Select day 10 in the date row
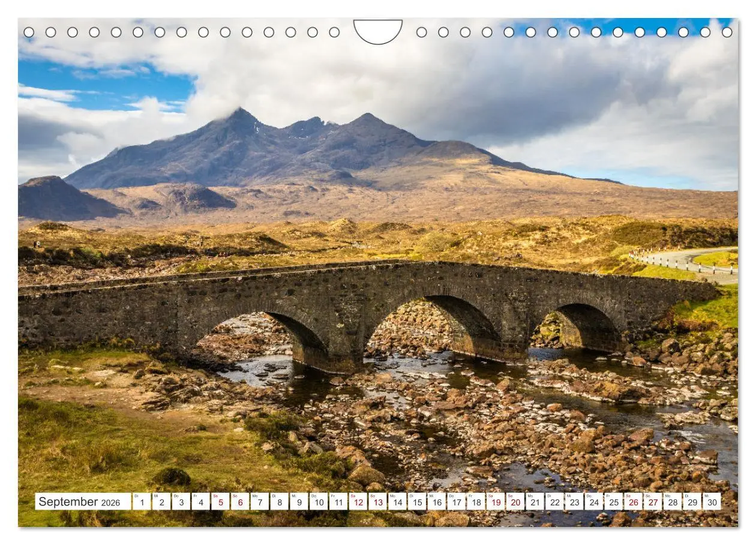 pyautogui.click(x=319, y=502)
